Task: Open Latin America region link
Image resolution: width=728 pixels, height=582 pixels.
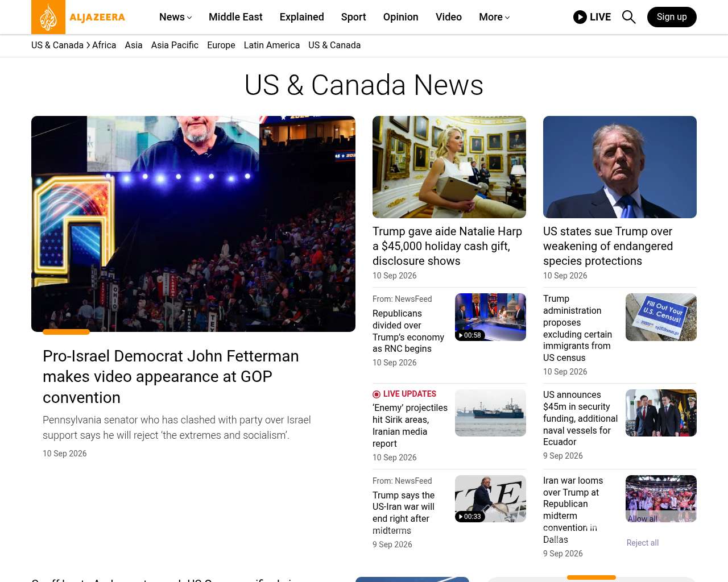Action: point(272,45)
